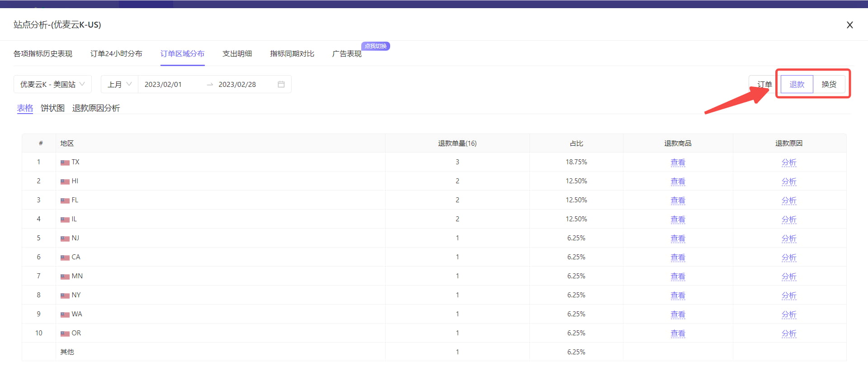Click the 点我切换 badge above 广告表现
Viewport: 868px width, 372px height.
[376, 46]
